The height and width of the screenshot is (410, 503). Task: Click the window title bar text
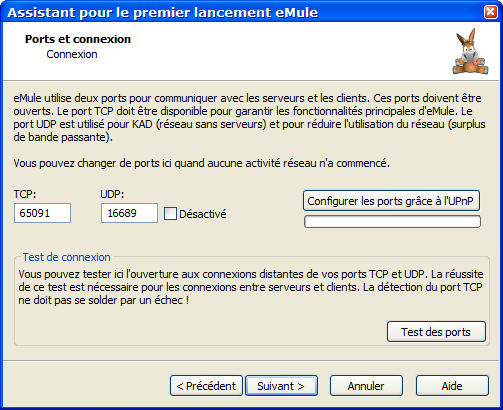(163, 13)
